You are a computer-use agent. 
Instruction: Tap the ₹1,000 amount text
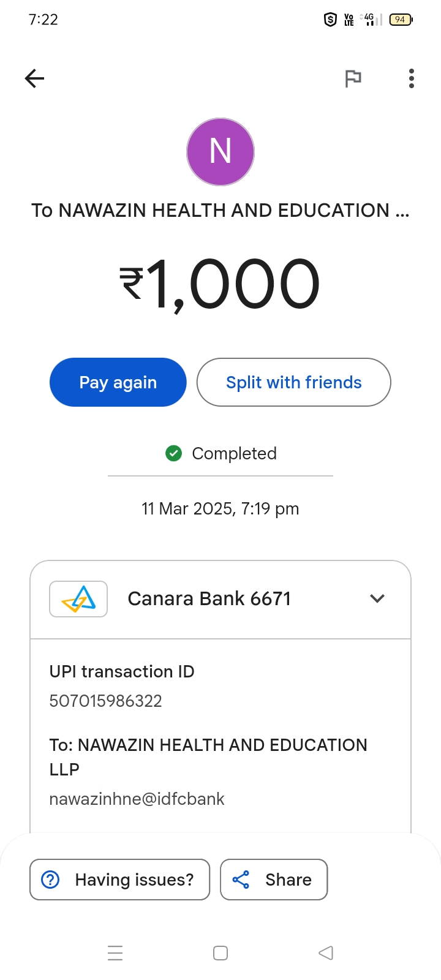(x=219, y=284)
